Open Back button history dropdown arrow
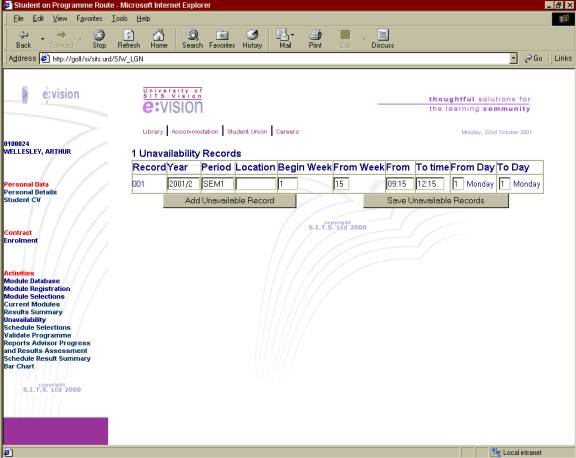 point(43,38)
